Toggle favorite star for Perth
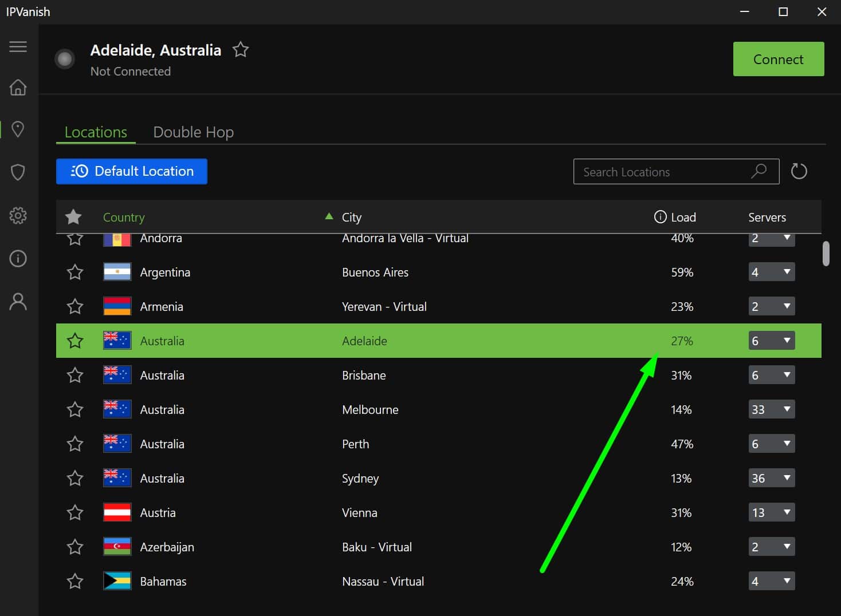This screenshot has height=616, width=841. point(75,444)
